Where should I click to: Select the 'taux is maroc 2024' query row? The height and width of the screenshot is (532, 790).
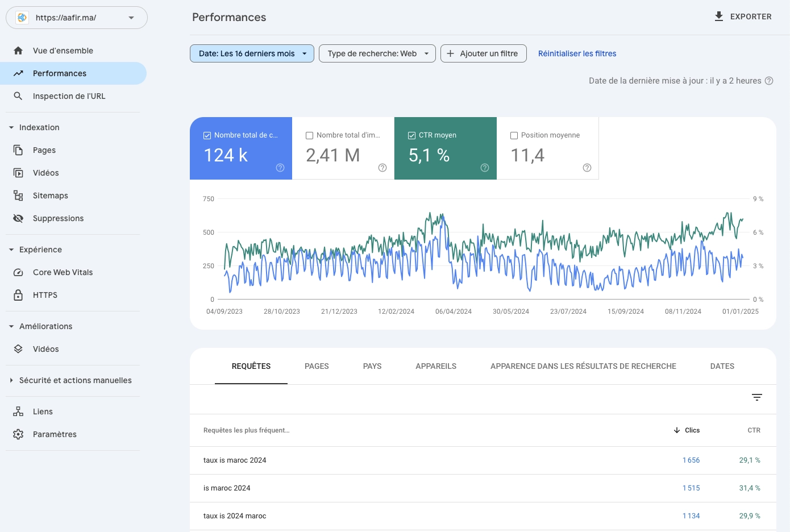tap(235, 460)
